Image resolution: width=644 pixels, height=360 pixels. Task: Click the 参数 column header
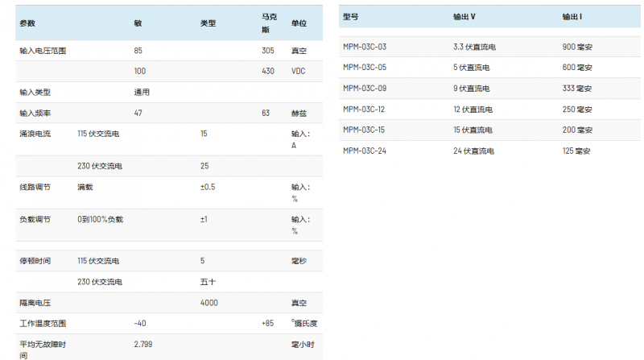(x=27, y=23)
